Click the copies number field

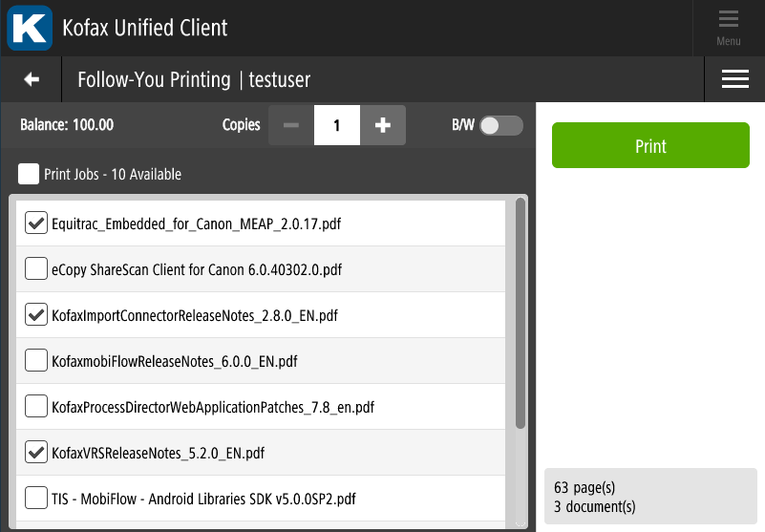(337, 125)
